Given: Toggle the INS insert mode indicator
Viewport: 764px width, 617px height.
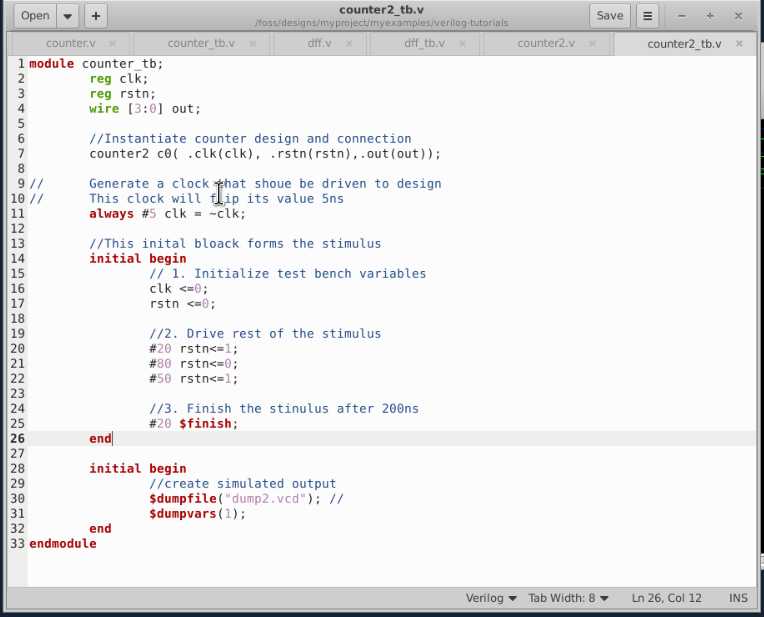Looking at the screenshot, I should click(x=738, y=598).
